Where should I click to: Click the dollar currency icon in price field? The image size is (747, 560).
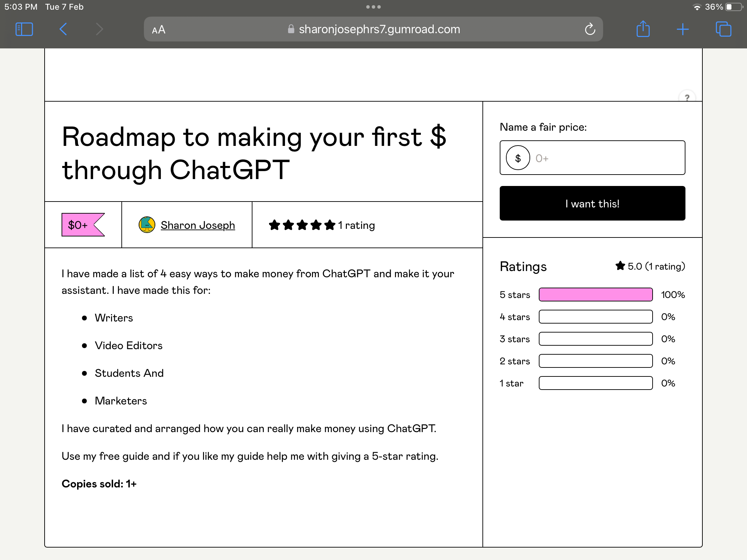pyautogui.click(x=518, y=158)
